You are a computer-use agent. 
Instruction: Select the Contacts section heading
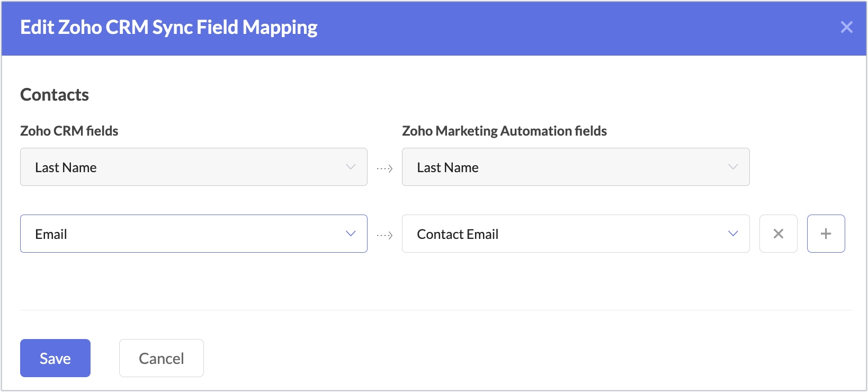click(x=55, y=95)
